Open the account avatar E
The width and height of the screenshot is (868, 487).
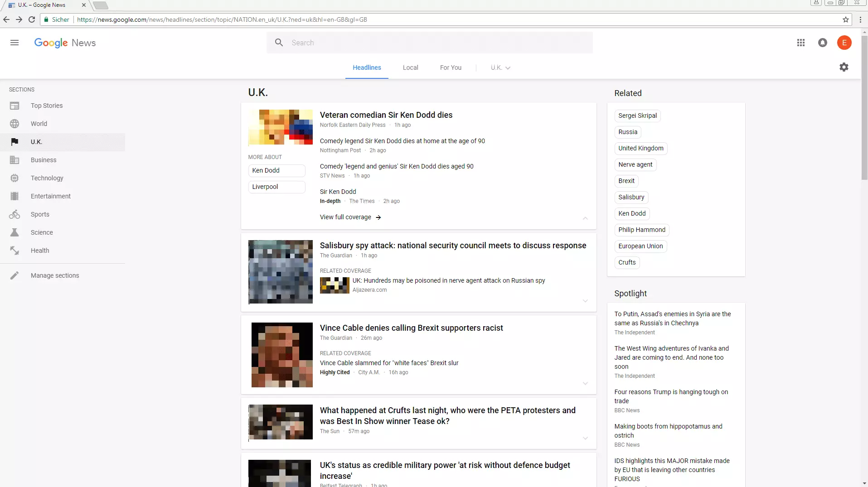[x=844, y=43]
